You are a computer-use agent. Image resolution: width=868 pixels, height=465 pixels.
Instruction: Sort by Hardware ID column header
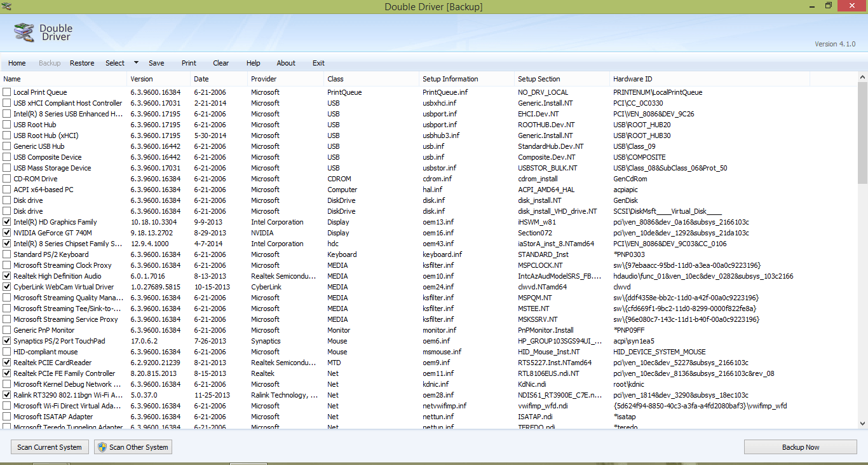(x=710, y=79)
